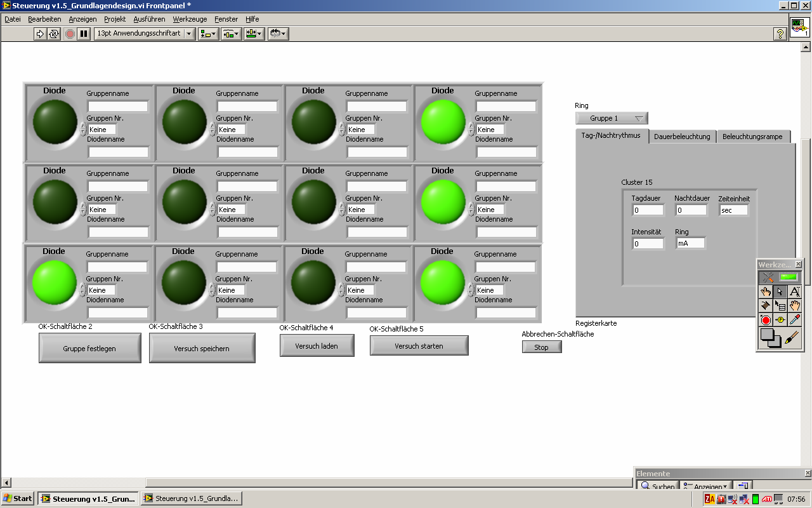Close the Werkzeuge tools palette
The height and width of the screenshot is (508, 812).
pyautogui.click(x=798, y=264)
